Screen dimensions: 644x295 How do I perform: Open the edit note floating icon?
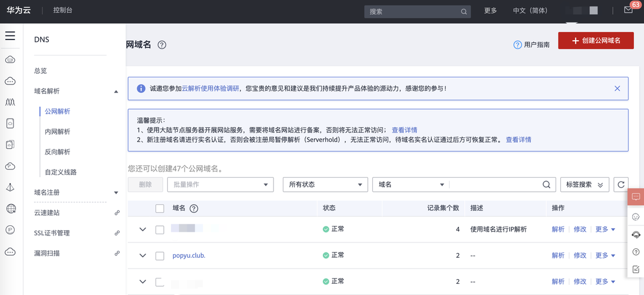point(636,269)
